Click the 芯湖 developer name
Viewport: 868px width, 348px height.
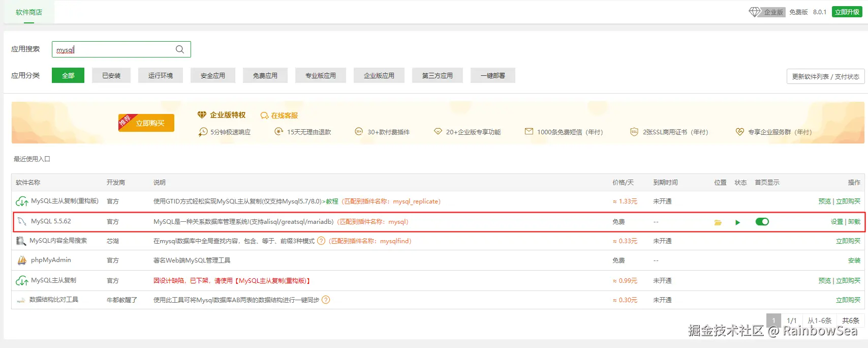point(113,241)
